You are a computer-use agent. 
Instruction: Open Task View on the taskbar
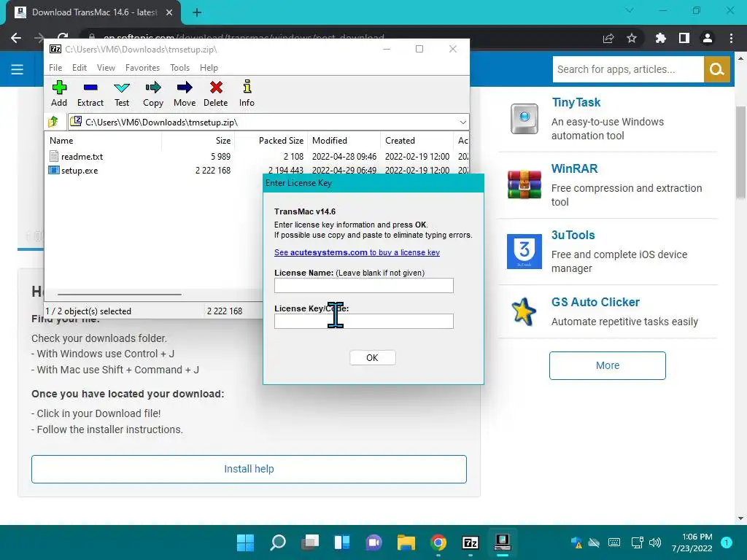pos(309,542)
